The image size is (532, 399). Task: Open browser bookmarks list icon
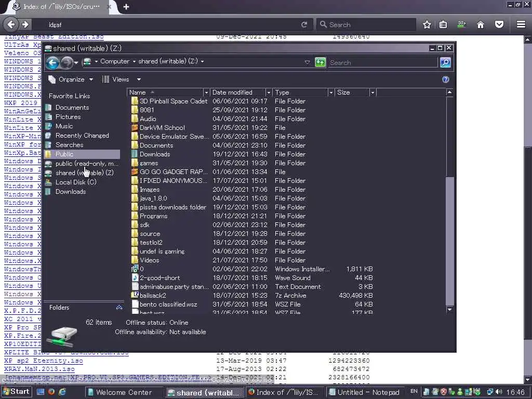(x=443, y=25)
